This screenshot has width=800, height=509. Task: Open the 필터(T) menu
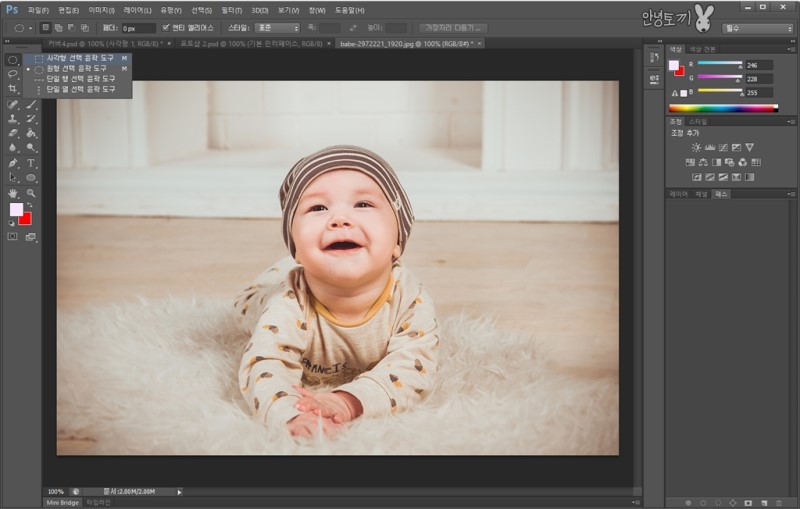click(x=232, y=9)
